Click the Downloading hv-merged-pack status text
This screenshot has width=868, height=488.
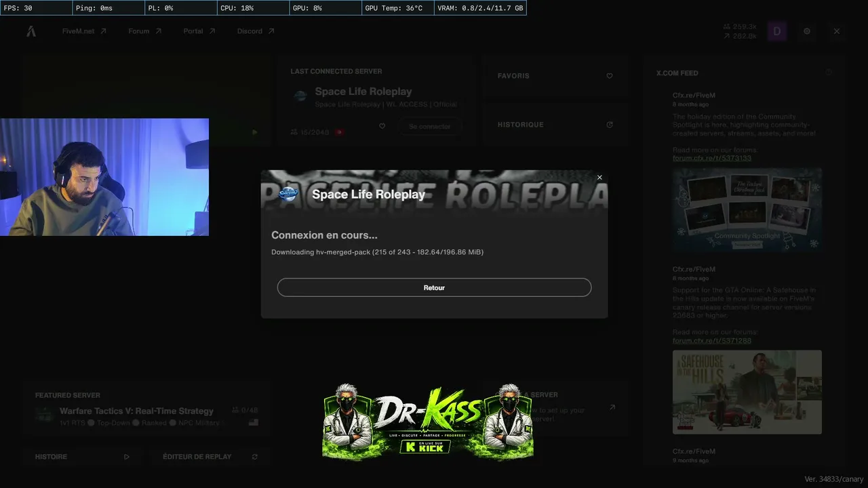coord(377,252)
